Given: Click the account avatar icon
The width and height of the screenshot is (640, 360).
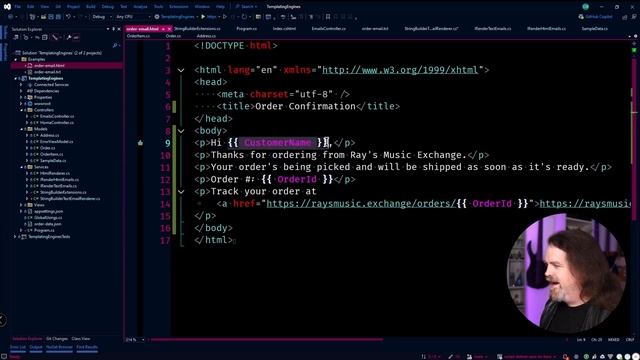Looking at the screenshot, I should pos(585,7).
